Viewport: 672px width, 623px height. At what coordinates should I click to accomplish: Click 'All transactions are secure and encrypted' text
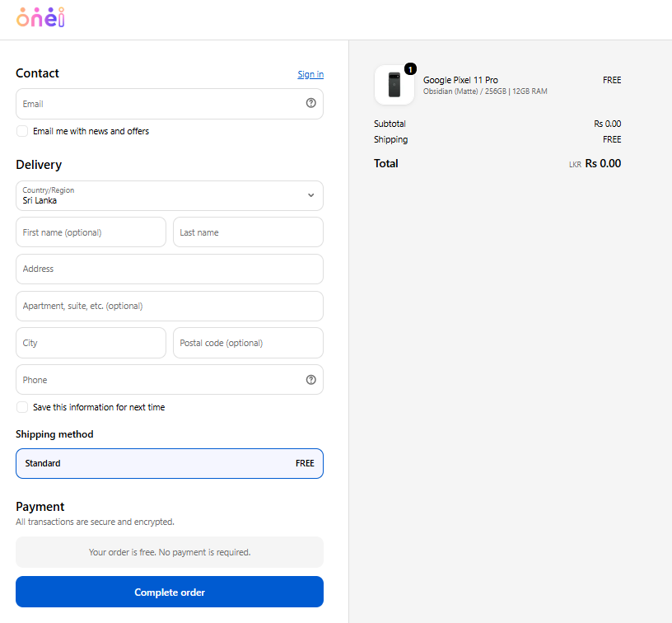click(96, 522)
